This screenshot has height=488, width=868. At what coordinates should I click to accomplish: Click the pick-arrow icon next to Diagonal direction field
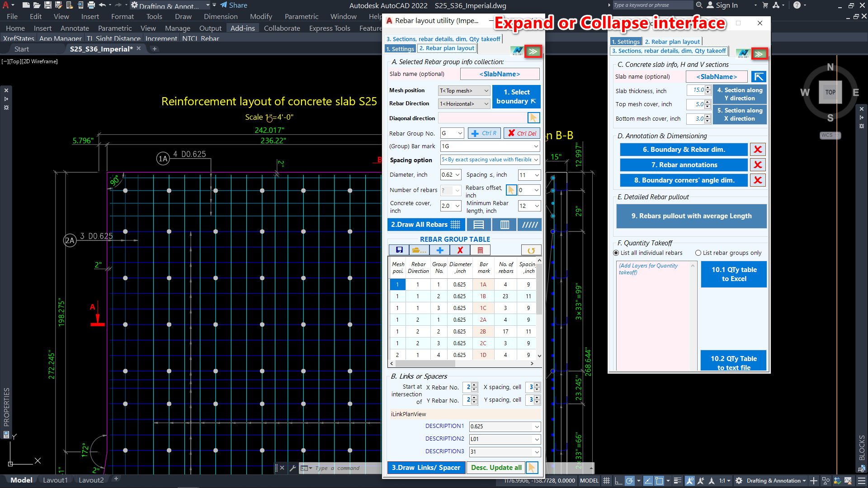point(533,118)
